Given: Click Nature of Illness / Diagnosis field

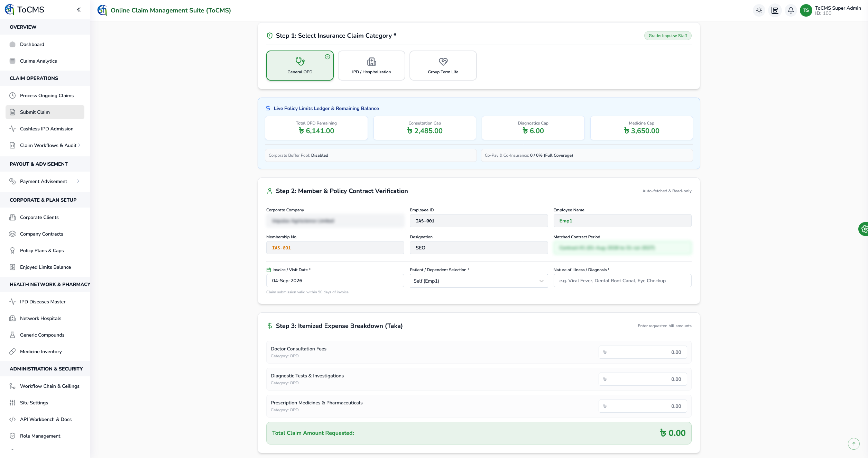Looking at the screenshot, I should pos(622,281).
